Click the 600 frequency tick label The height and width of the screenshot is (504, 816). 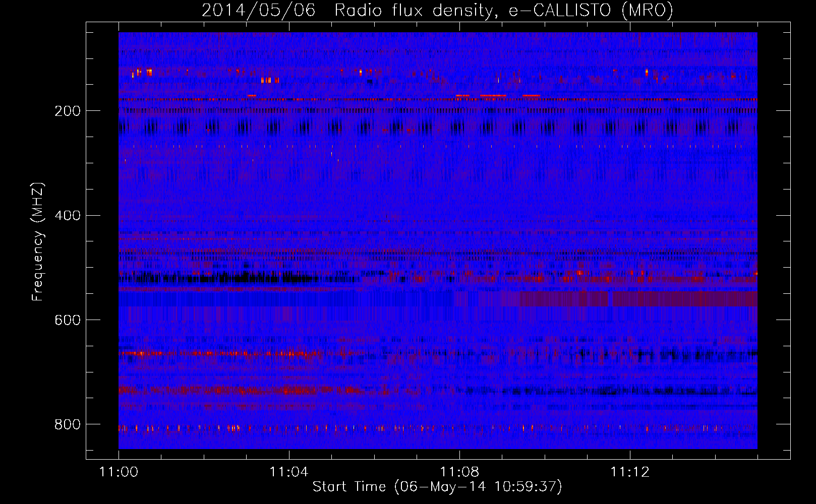(x=68, y=320)
